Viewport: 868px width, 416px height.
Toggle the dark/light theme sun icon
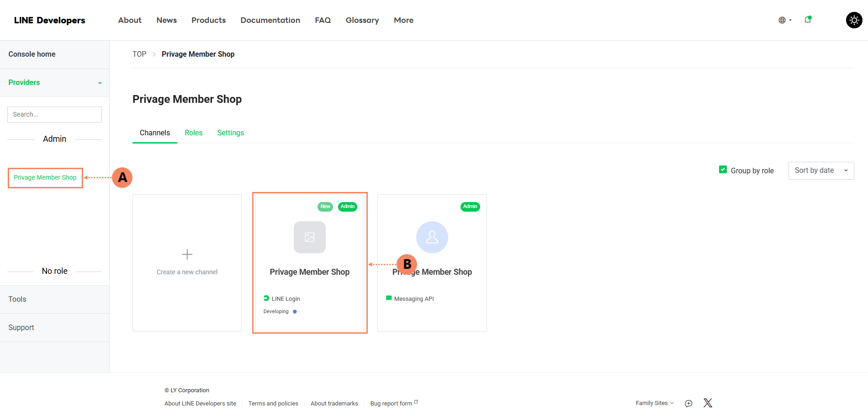(x=854, y=20)
